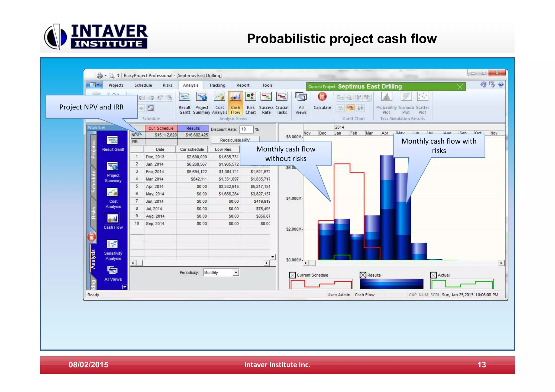The width and height of the screenshot is (555, 392).
Task: Open Sensitivity Analysis in Workflow sidebar
Action: (x=113, y=250)
